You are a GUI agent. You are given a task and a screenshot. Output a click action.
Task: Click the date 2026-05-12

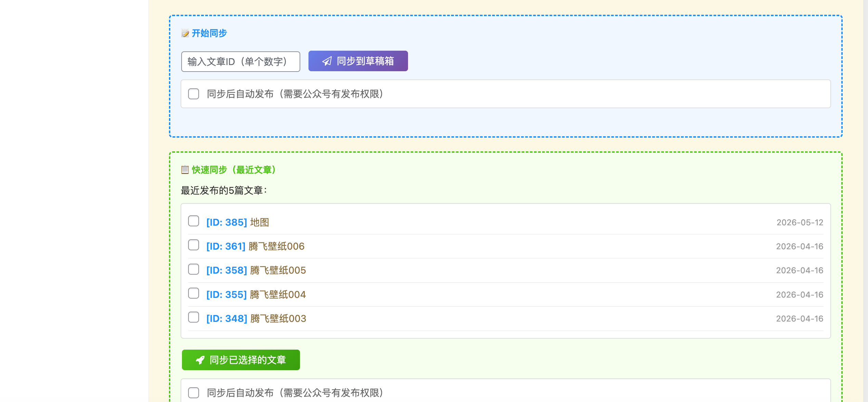pos(800,223)
